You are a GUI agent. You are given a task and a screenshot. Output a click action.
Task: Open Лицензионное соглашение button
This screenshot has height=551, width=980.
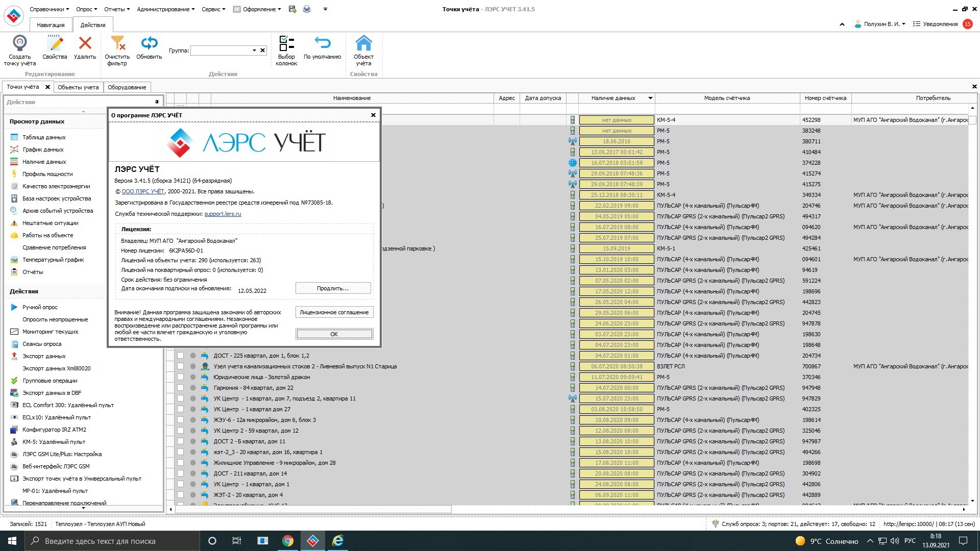334,312
